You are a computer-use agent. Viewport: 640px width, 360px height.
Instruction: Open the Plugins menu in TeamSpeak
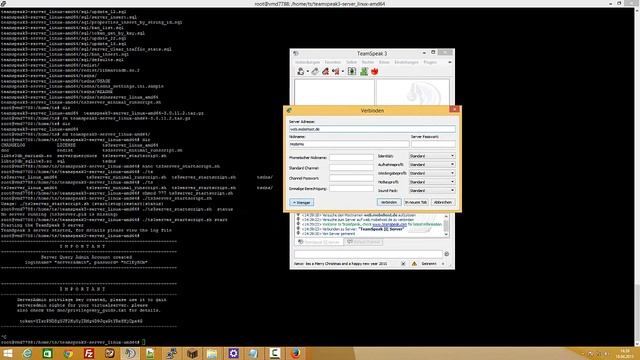coord(430,62)
